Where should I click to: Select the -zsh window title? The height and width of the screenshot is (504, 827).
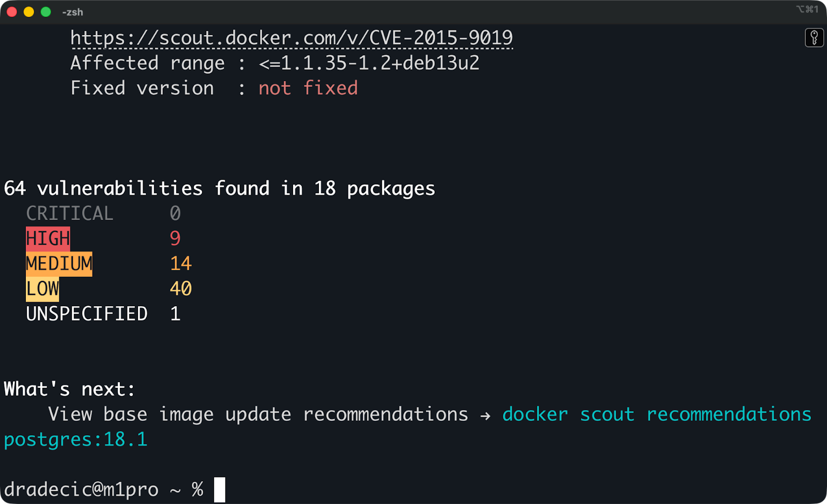pos(71,11)
